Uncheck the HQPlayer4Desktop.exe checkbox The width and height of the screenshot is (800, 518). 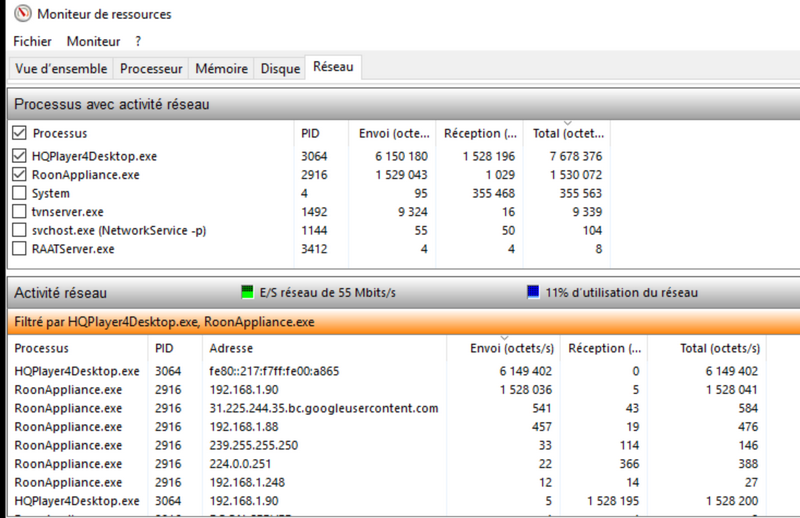[x=19, y=156]
